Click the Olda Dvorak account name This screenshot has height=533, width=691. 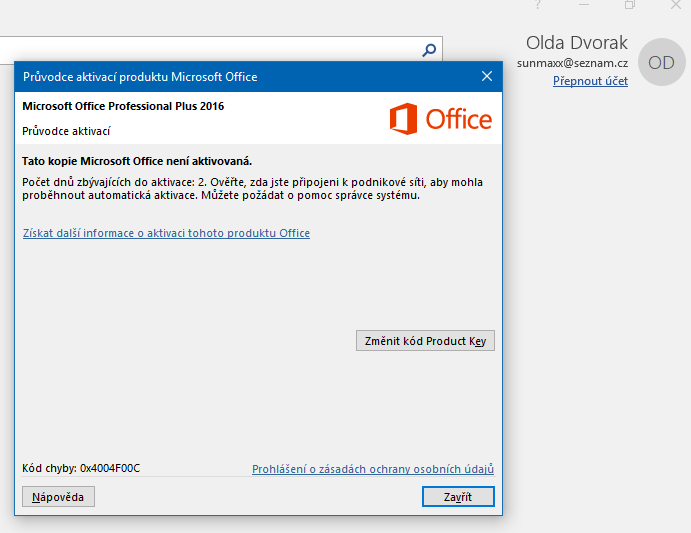(x=576, y=43)
